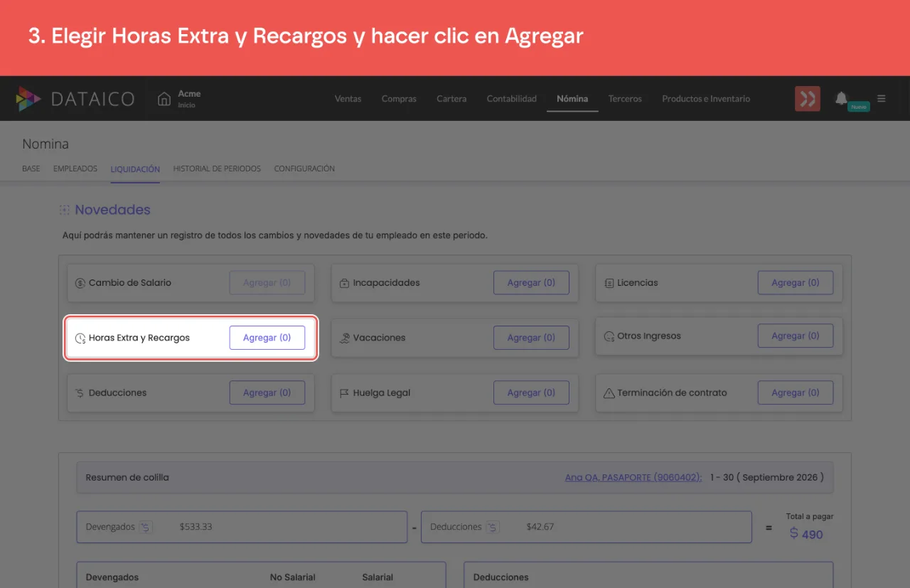
Task: Click the Otros Ingresos icon
Action: pos(609,336)
